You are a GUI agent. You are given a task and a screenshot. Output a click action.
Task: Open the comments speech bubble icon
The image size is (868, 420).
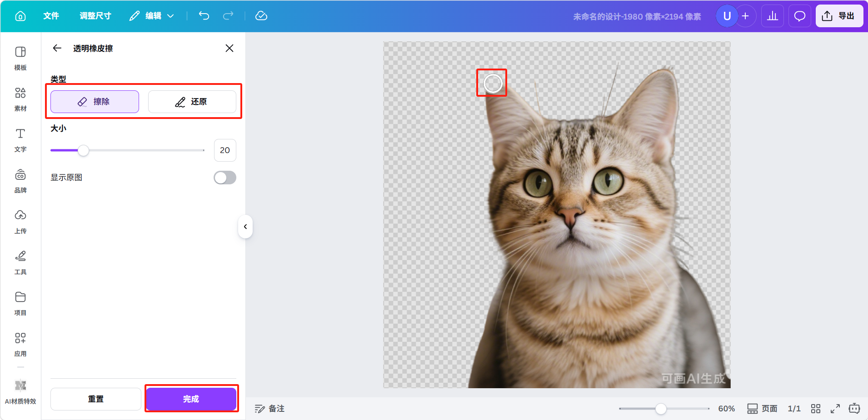(799, 16)
